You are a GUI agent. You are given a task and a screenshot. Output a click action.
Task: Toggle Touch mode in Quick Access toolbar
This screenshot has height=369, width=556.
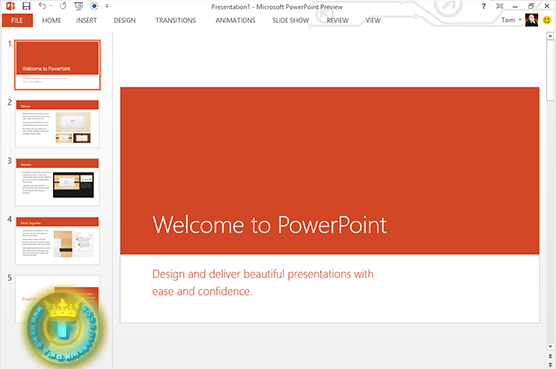(x=94, y=6)
